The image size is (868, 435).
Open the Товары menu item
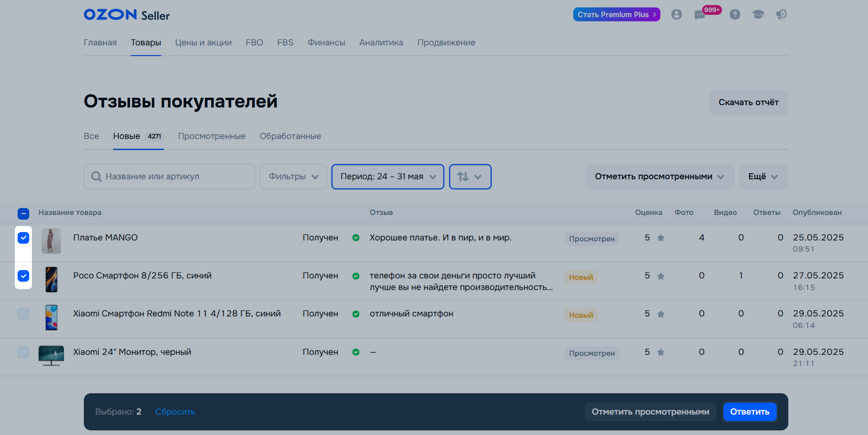click(x=146, y=43)
